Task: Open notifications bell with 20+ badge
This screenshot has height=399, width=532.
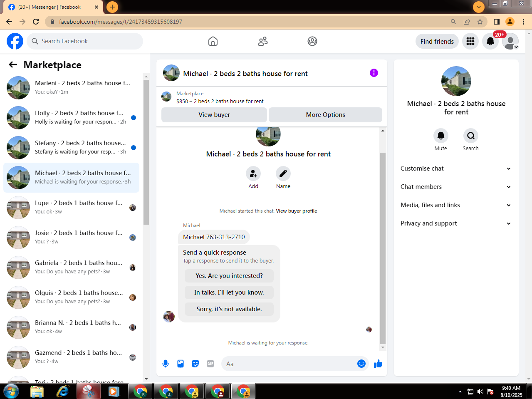Action: point(490,41)
